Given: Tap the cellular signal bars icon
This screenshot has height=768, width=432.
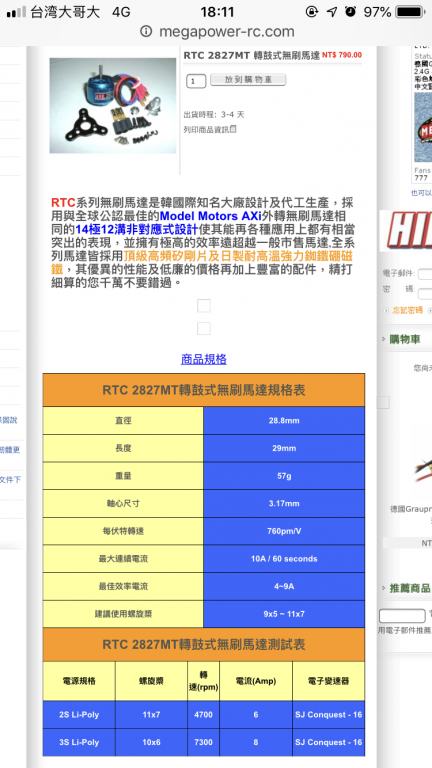Looking at the screenshot, I should point(16,12).
